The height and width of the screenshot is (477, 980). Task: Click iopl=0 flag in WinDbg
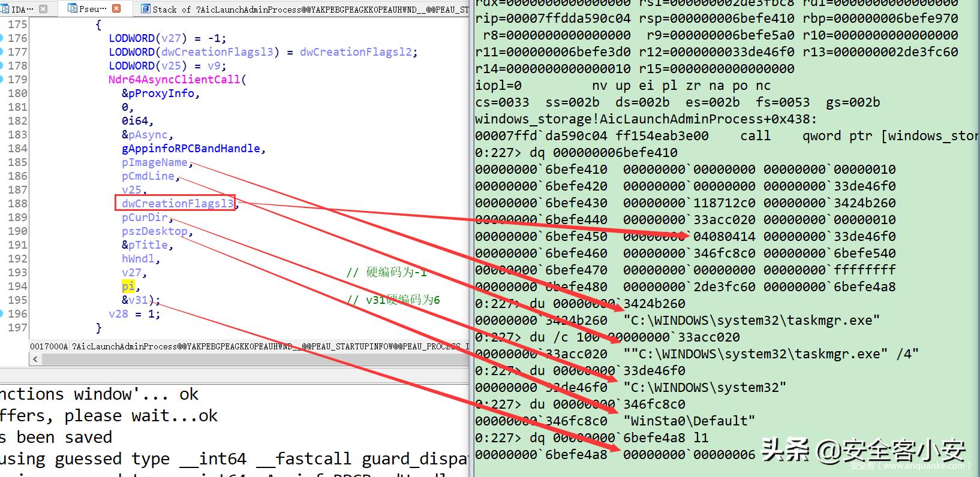pyautogui.click(x=498, y=86)
